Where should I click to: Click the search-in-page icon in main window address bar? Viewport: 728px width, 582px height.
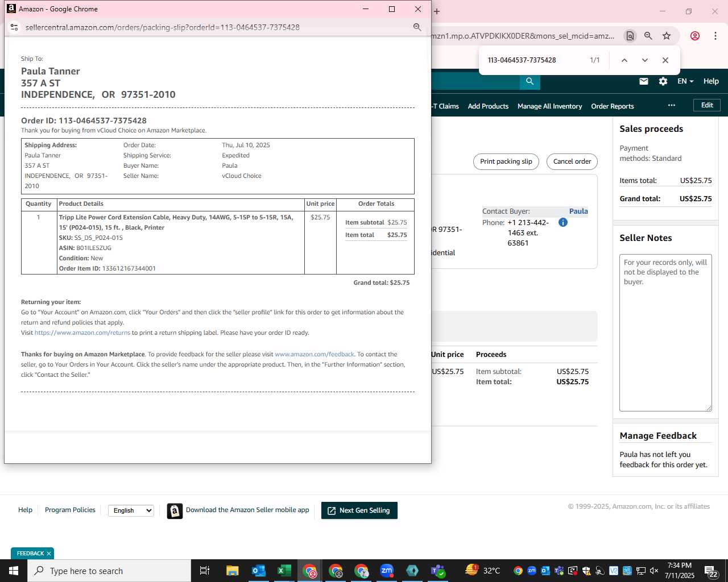pyautogui.click(x=630, y=36)
